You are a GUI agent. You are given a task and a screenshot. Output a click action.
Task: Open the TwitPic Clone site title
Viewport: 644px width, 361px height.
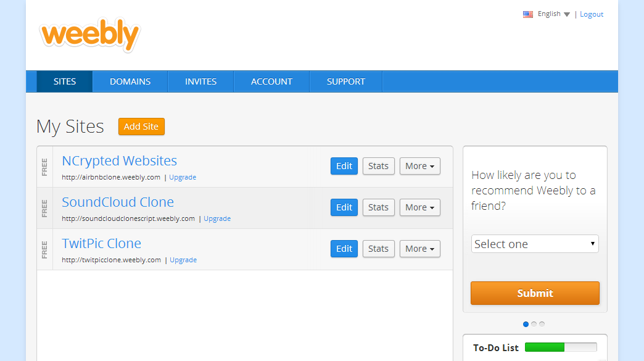coord(101,243)
